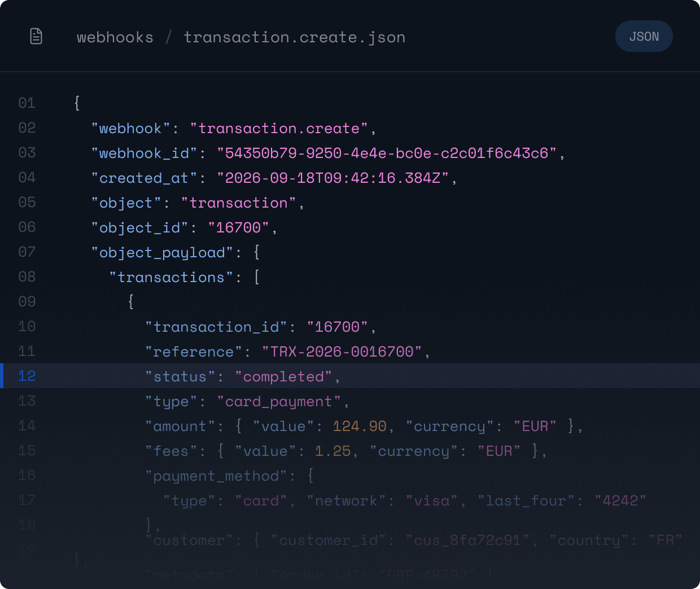Click the "16700" value on line 06
Image resolution: width=700 pixels, height=589 pixels.
[x=239, y=228]
